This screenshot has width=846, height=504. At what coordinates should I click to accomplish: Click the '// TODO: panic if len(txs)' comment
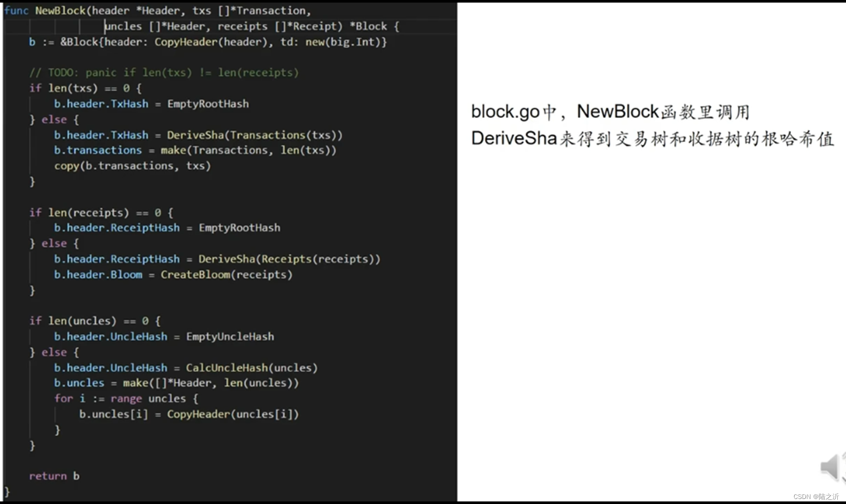click(x=164, y=72)
